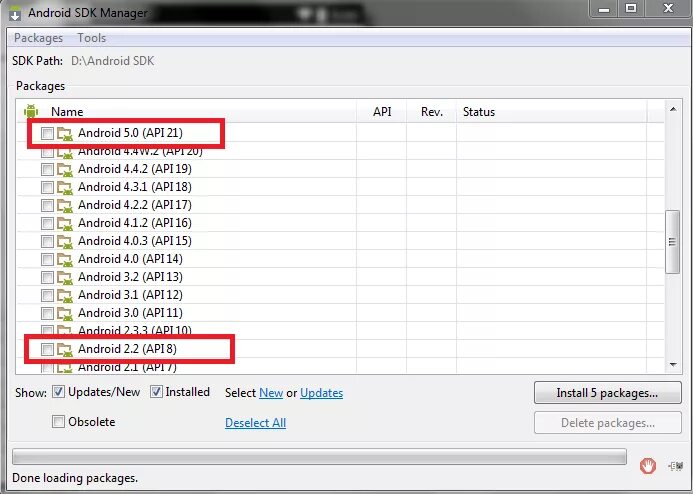Click the Install 5 packages button

click(607, 393)
